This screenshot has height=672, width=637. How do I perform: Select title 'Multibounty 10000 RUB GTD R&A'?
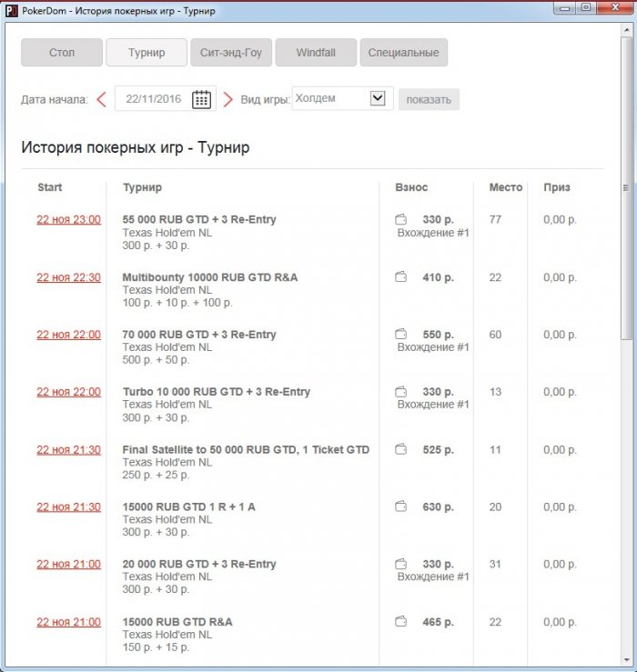click(210, 277)
